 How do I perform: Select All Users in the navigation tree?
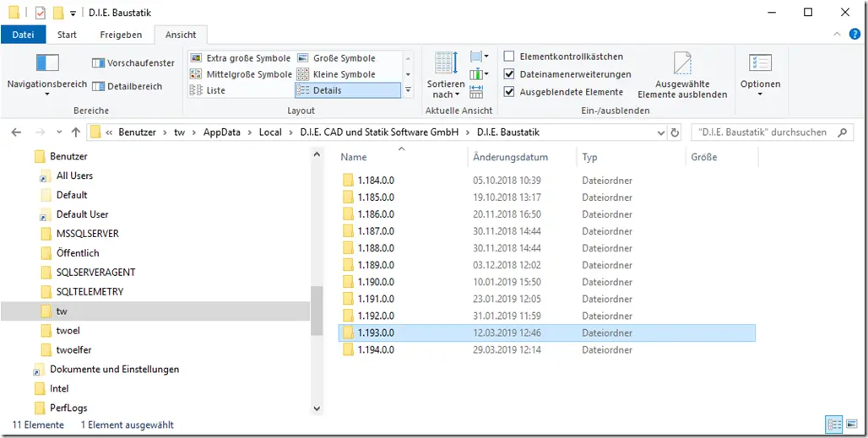[74, 176]
